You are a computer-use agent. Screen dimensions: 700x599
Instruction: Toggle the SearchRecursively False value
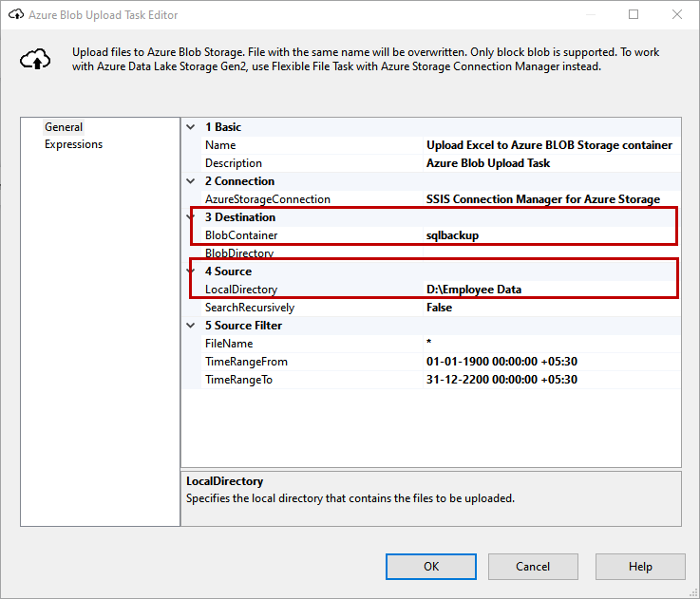(549, 308)
